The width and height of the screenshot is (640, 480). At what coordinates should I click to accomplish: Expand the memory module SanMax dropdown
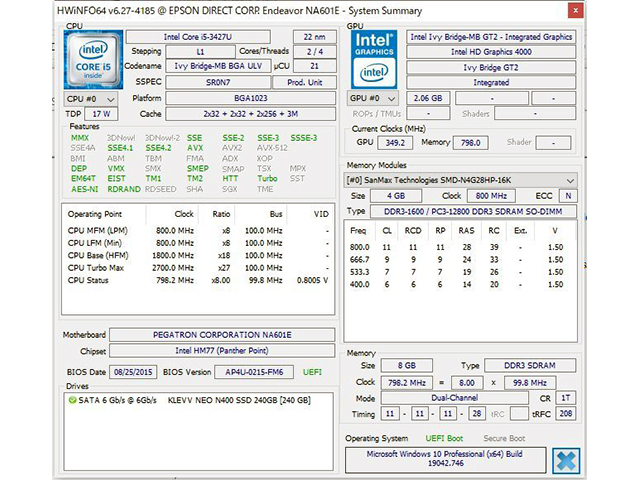point(461,180)
